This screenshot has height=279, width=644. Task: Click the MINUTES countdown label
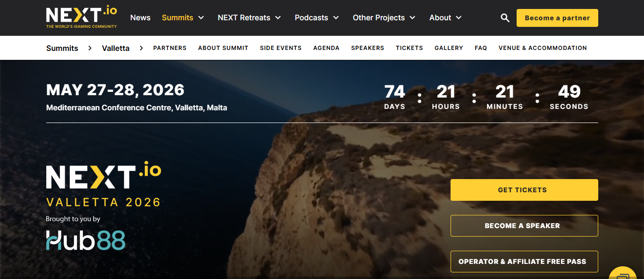click(x=505, y=107)
